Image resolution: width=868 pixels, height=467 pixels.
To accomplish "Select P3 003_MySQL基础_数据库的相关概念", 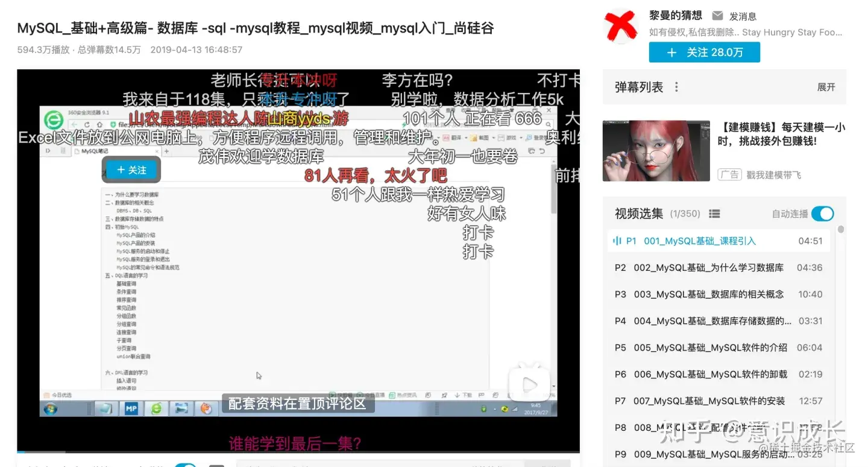I will pos(719,294).
